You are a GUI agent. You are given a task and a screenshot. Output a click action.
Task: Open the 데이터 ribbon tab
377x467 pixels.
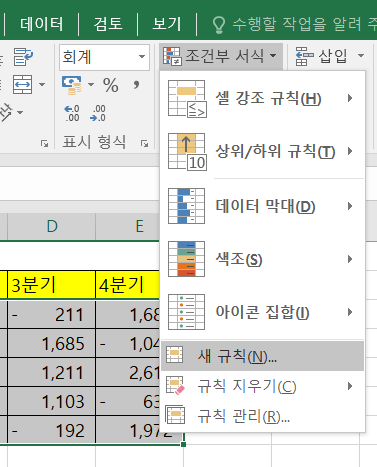click(x=41, y=24)
